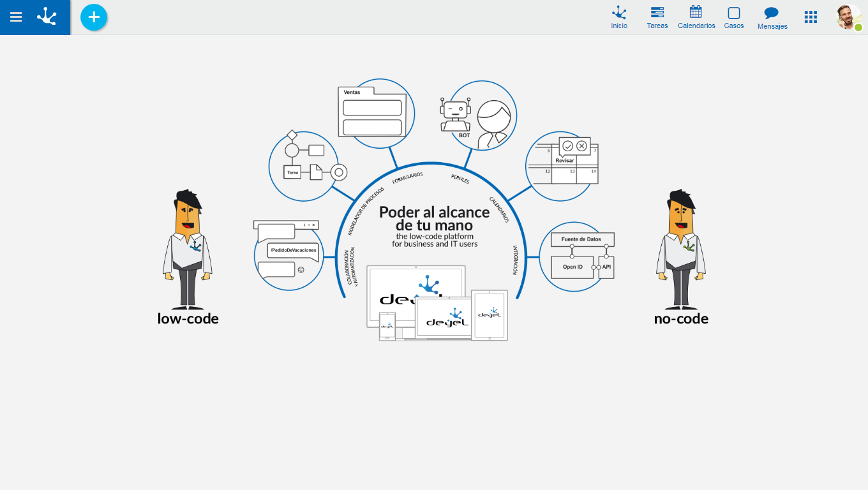Open the applications grid menu
Screen dimensions: 868x490
coord(811,17)
